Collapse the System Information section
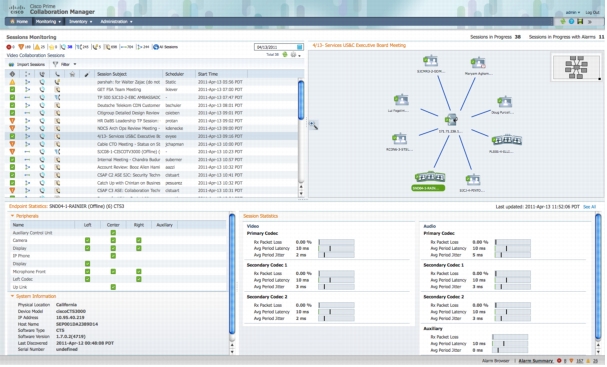This screenshot has width=607, height=367. tap(12, 296)
